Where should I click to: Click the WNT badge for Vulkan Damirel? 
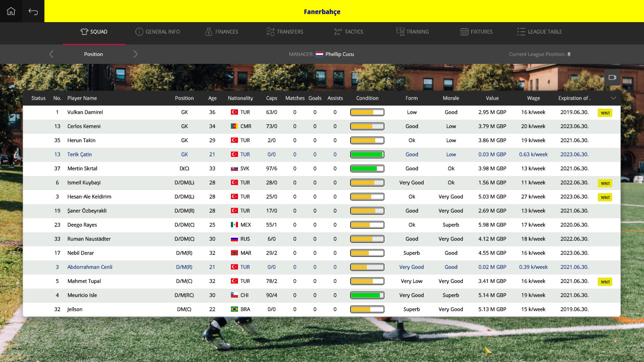[x=605, y=113]
